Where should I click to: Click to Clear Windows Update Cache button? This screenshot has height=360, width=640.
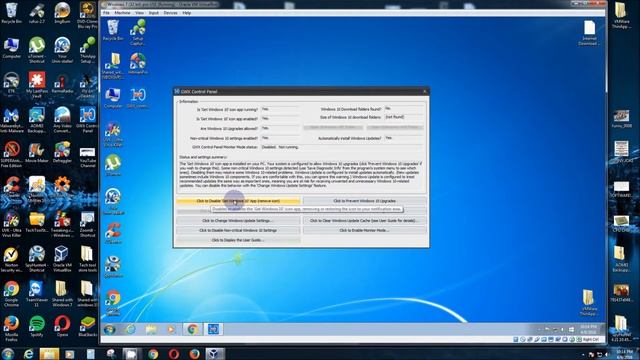coord(364,220)
